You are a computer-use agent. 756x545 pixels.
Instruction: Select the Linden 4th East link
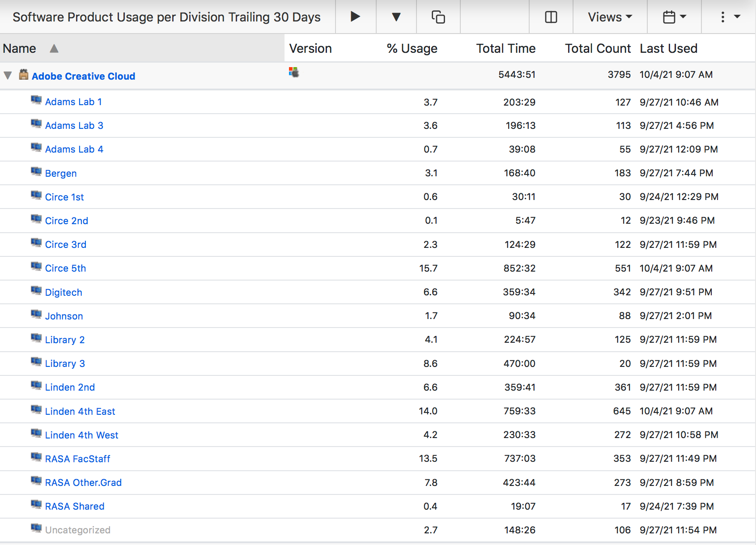tap(80, 411)
